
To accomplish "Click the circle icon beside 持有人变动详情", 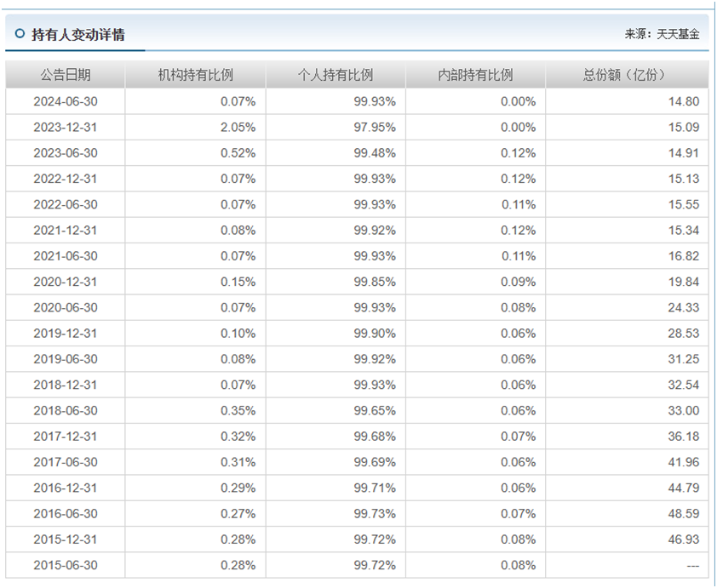I will [20, 33].
